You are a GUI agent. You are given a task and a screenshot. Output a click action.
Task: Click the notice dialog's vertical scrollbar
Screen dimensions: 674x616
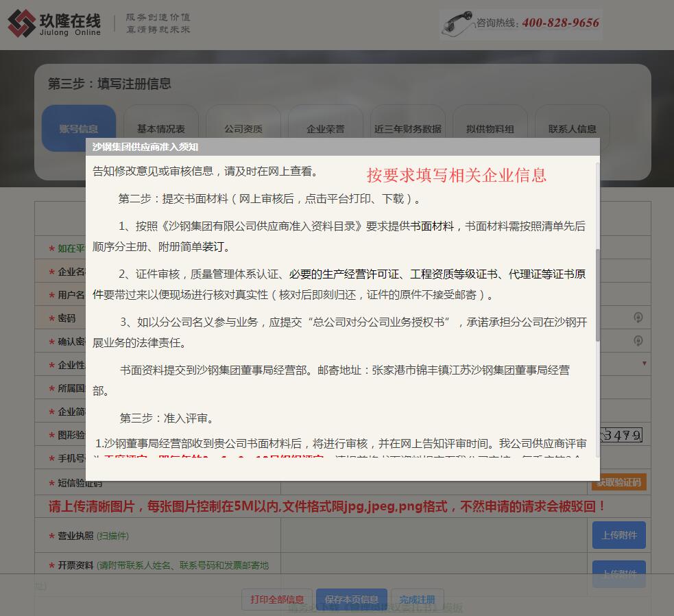coord(597,295)
